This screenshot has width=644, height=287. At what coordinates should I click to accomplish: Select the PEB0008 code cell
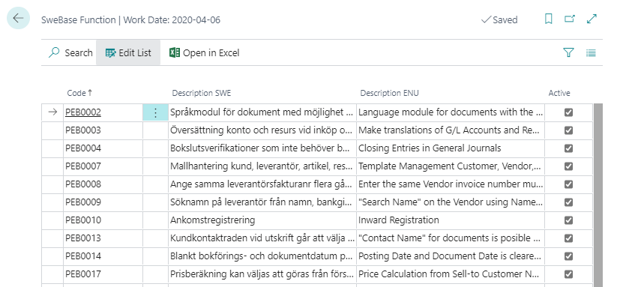click(103, 184)
